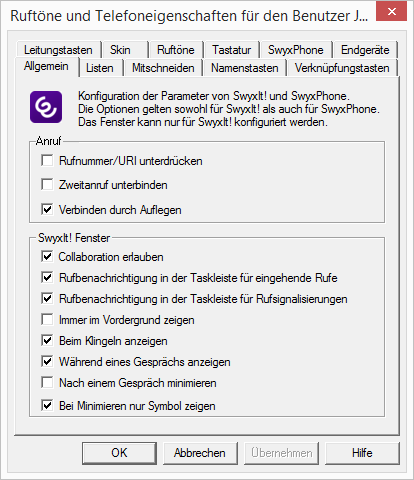Click the purple Swyx logo icon
414x480 pixels.
tap(46, 107)
